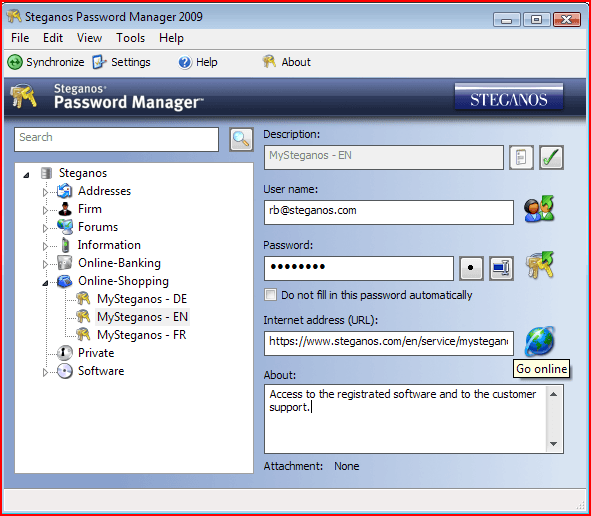
Task: Click in the Search field
Action: [116, 139]
